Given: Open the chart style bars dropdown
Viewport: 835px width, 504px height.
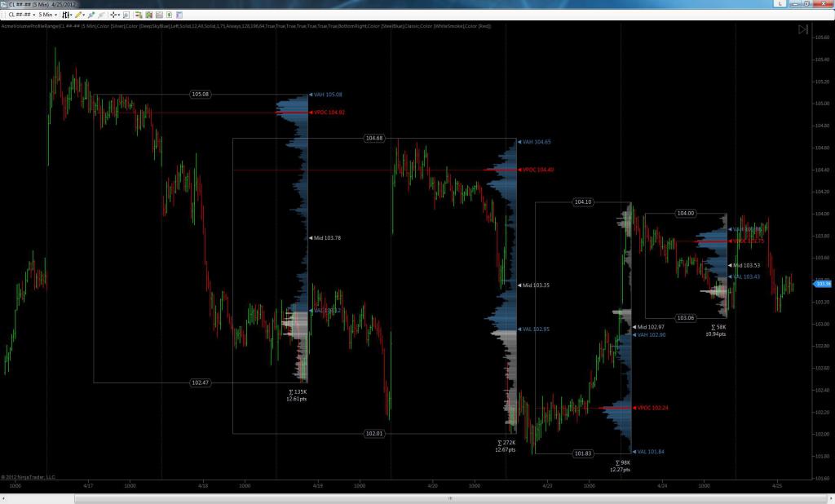Looking at the screenshot, I should tap(67, 15).
